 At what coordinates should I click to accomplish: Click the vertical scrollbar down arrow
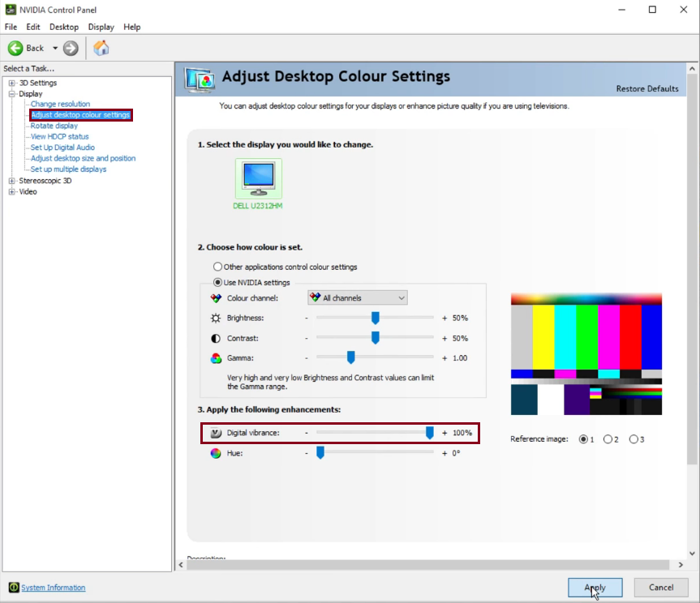692,554
